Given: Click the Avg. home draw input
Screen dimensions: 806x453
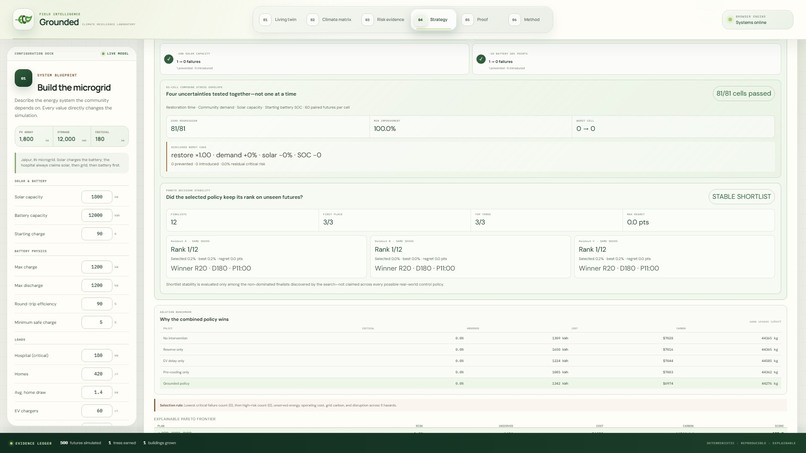Looking at the screenshot, I should click(97, 392).
